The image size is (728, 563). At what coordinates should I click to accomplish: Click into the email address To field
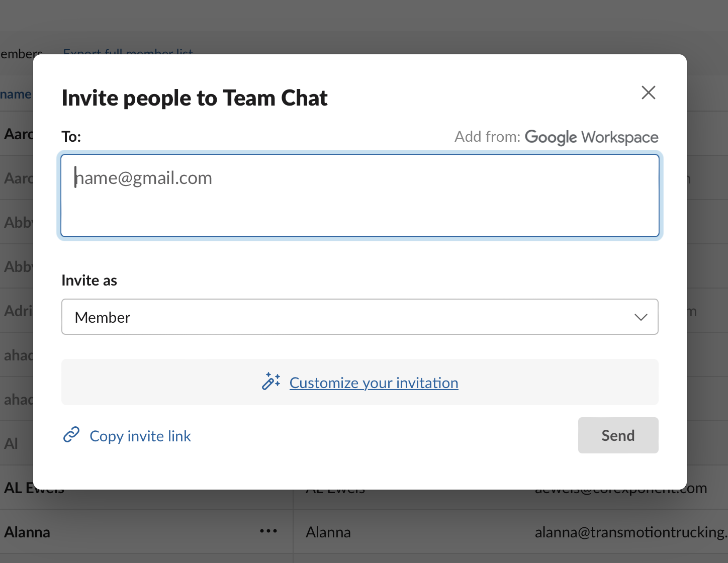359,196
